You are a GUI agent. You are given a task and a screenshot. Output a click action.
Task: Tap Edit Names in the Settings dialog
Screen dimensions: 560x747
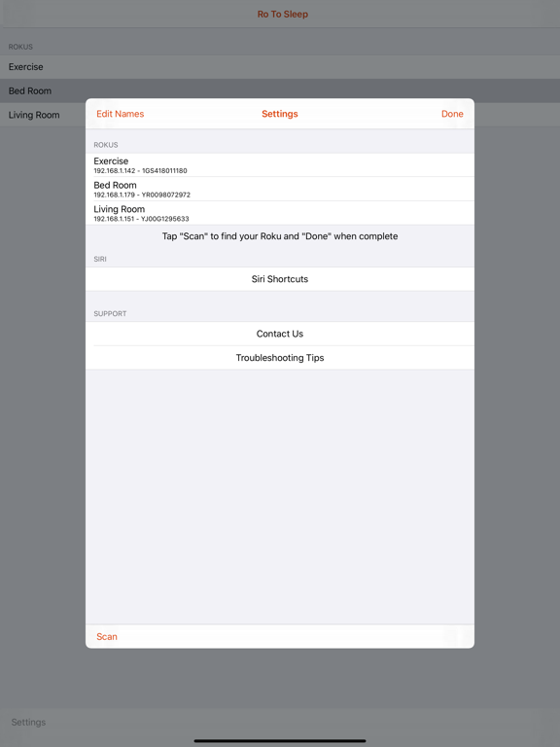coord(120,114)
